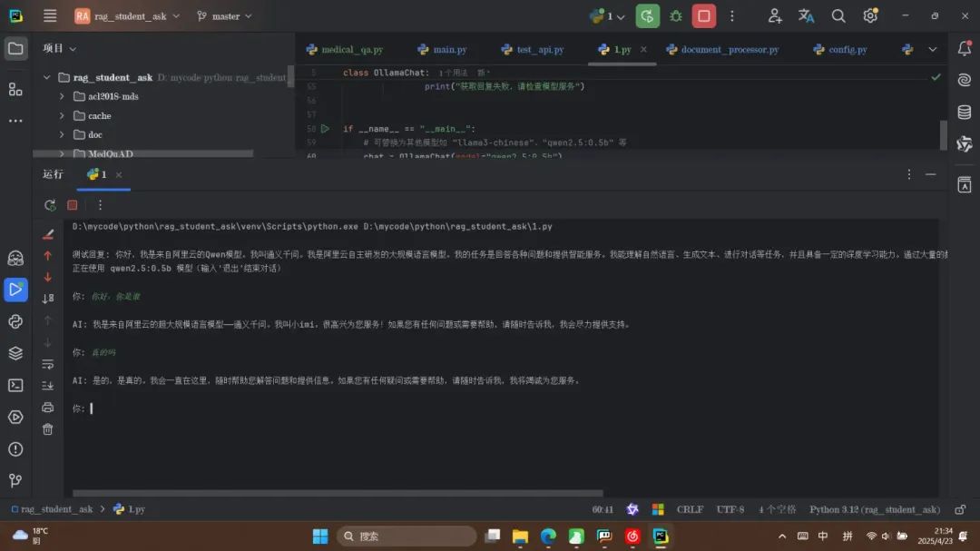Switch to the config.py editor tab
The image size is (980, 551).
pyautogui.click(x=840, y=50)
